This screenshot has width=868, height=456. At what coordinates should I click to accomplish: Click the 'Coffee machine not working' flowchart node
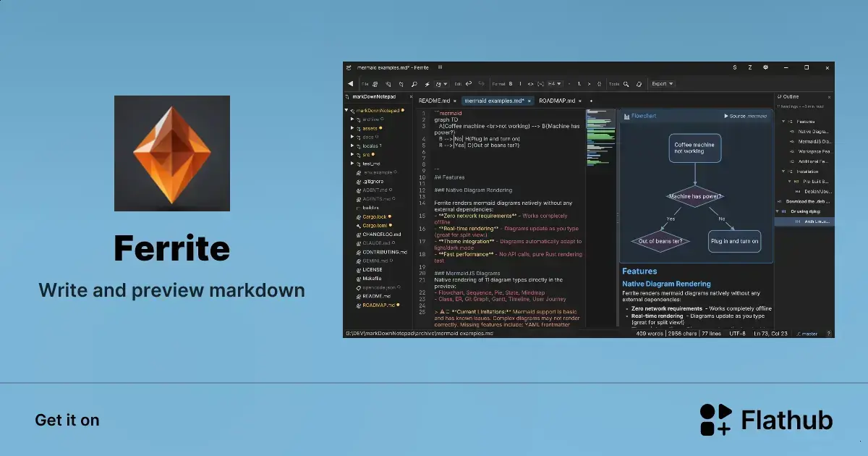[694, 148]
